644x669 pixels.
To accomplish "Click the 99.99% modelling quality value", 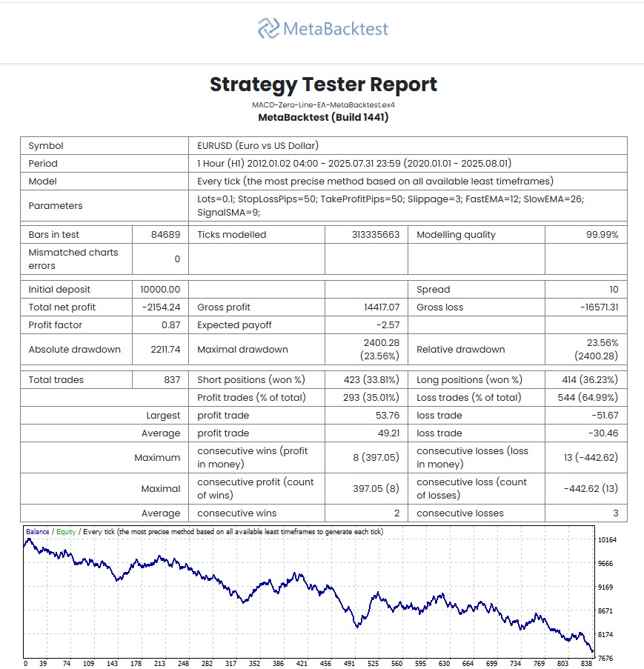I will click(600, 235).
